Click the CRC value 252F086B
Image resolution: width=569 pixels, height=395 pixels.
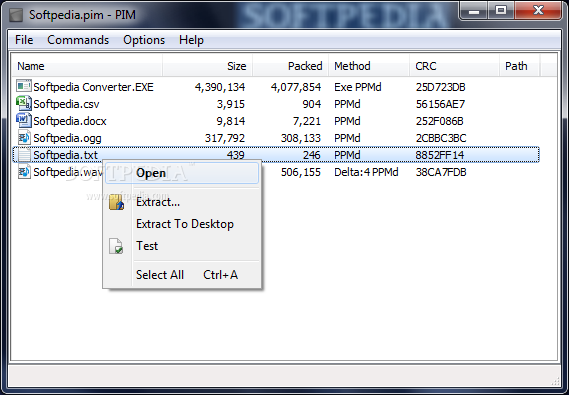point(439,121)
